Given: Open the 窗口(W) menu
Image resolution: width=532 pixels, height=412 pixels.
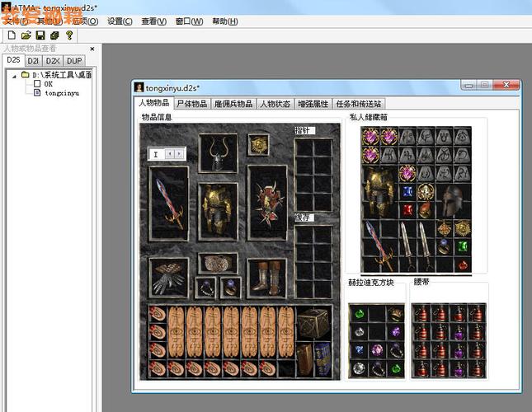Looking at the screenshot, I should (190, 21).
